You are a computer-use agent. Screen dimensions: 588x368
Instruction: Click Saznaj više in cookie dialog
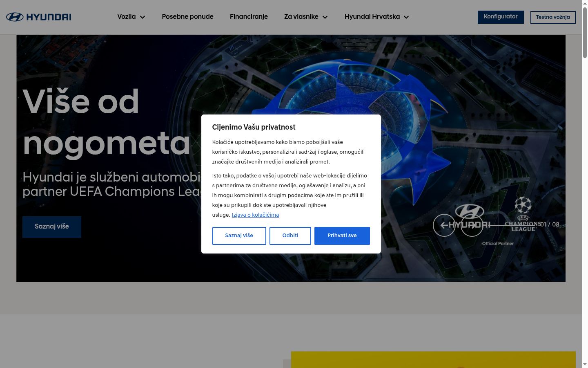tap(239, 236)
